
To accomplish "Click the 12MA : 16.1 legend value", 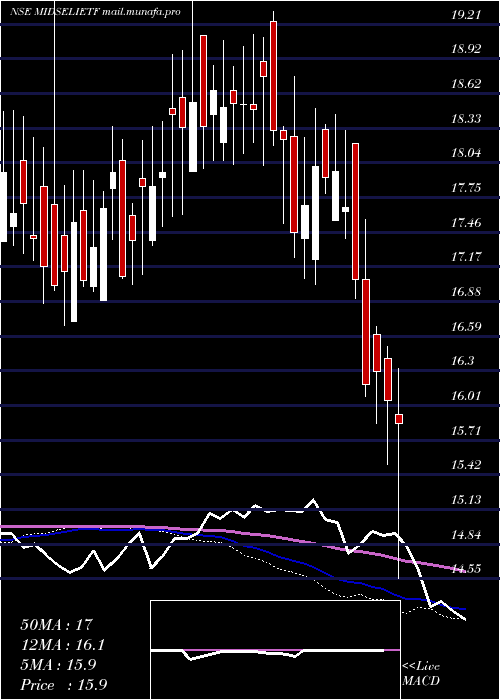I will (x=62, y=645).
